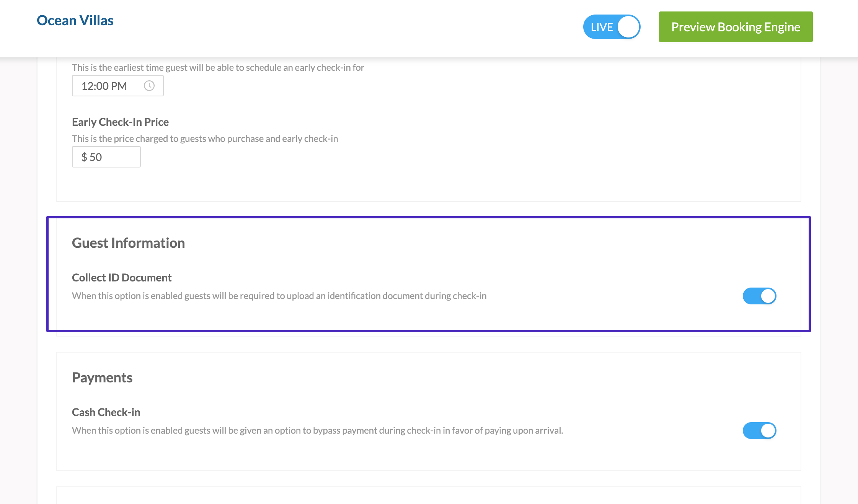Click the Early Check-In Price label
Viewport: 858px width, 504px height.
(120, 122)
